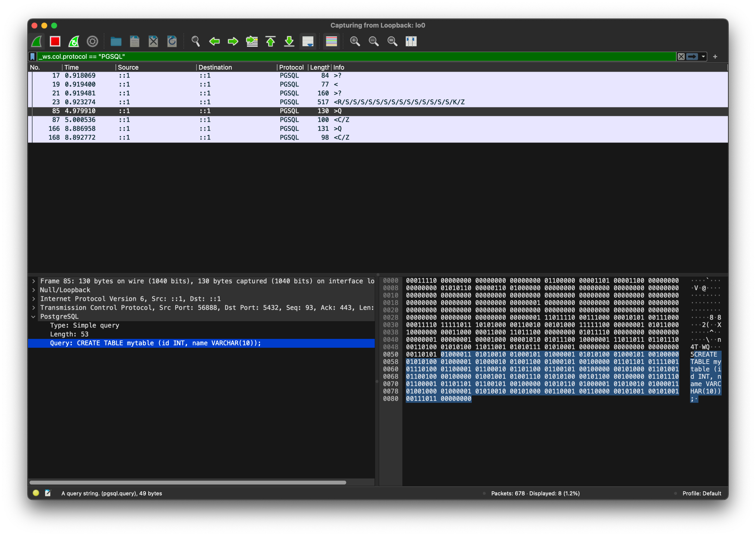Expand the Transmission Control Protocol section
The image size is (756, 536).
[x=34, y=307]
